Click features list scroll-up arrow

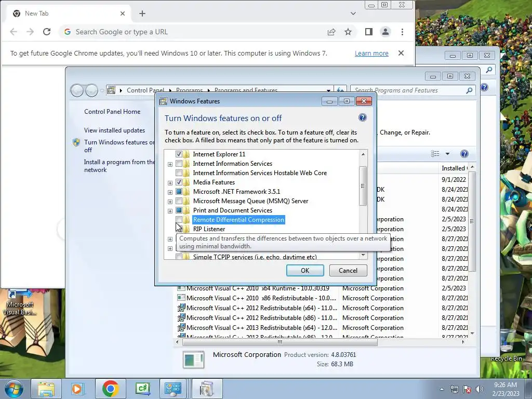[363, 154]
